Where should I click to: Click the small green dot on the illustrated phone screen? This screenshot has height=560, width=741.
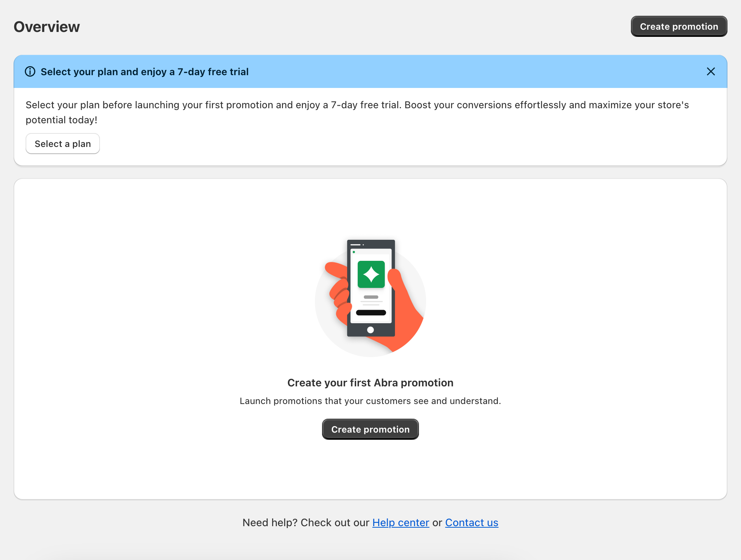pos(354,252)
